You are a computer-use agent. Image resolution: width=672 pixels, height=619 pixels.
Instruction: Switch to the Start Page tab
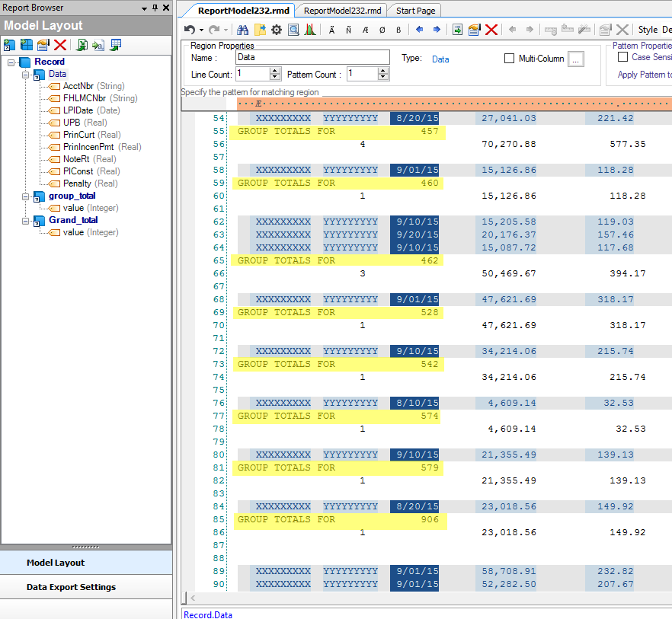pos(417,11)
